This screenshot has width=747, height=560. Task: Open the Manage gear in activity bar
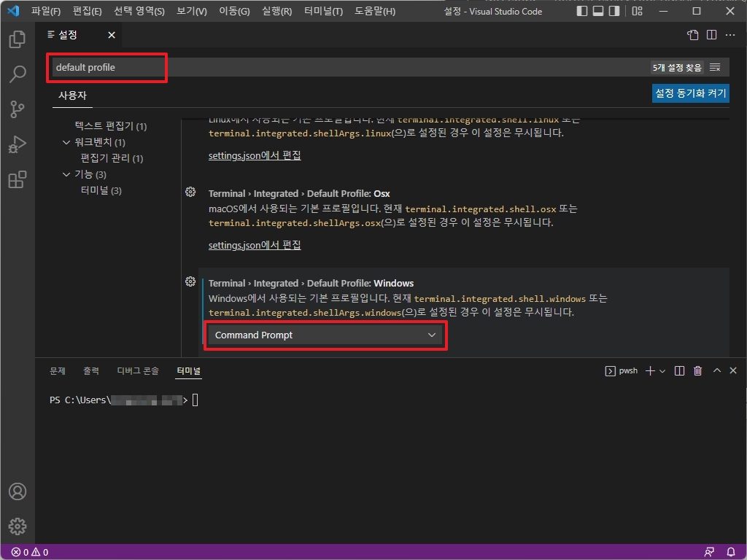(x=18, y=526)
